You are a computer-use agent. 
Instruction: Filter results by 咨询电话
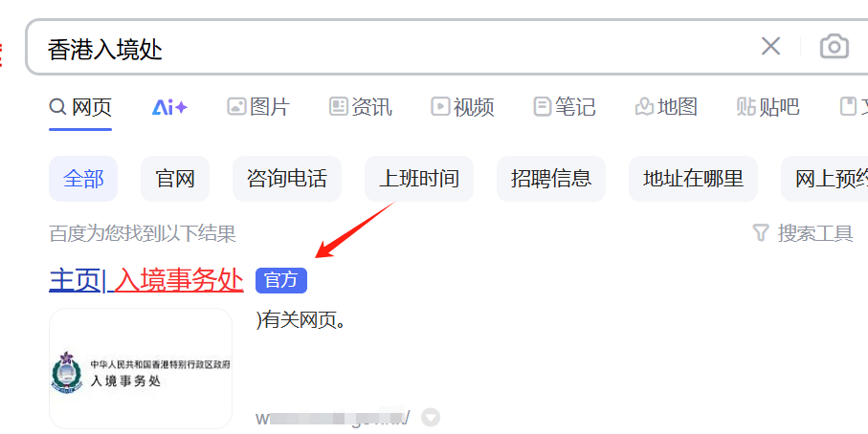click(287, 179)
